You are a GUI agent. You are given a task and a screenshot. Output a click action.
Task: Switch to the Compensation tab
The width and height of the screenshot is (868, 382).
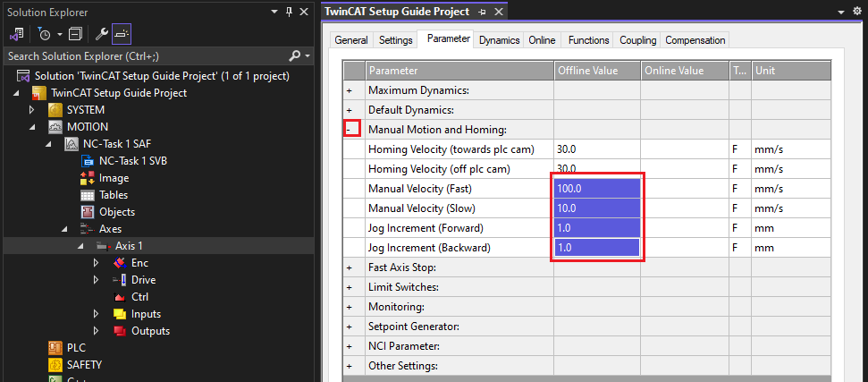coord(695,40)
